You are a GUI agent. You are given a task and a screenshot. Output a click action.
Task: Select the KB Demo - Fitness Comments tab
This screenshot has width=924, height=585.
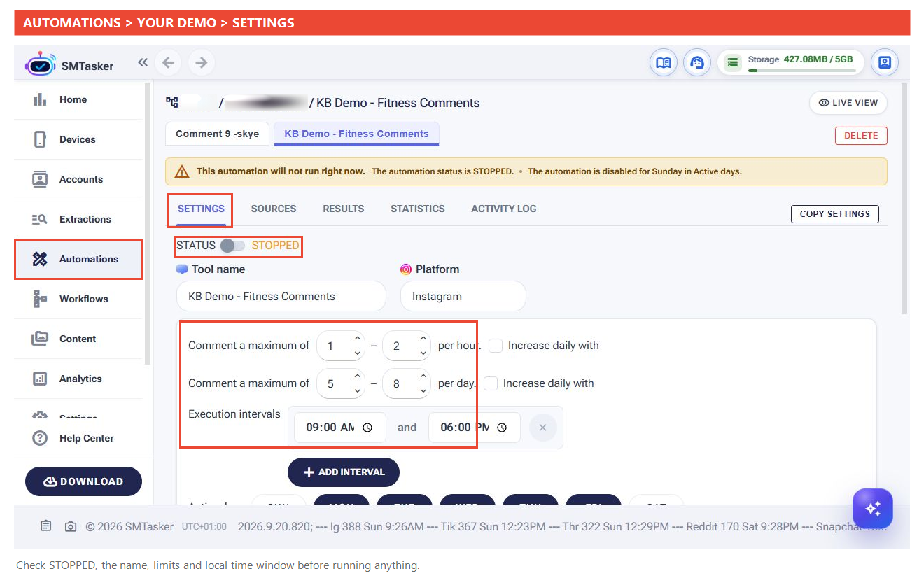[x=356, y=134]
